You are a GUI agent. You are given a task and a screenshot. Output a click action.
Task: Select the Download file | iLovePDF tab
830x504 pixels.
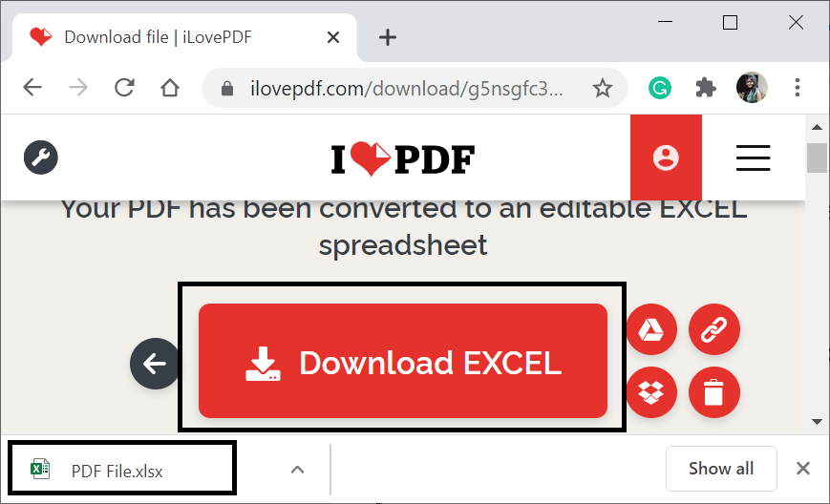coord(183,37)
